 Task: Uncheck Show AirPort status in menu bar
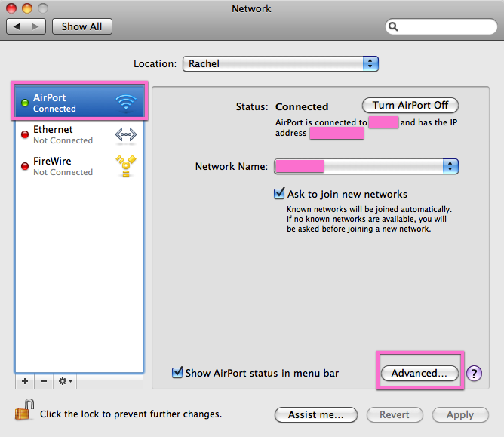[x=177, y=373]
